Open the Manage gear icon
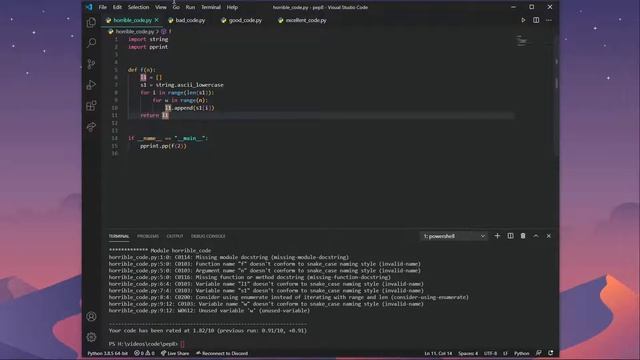 click(91, 337)
